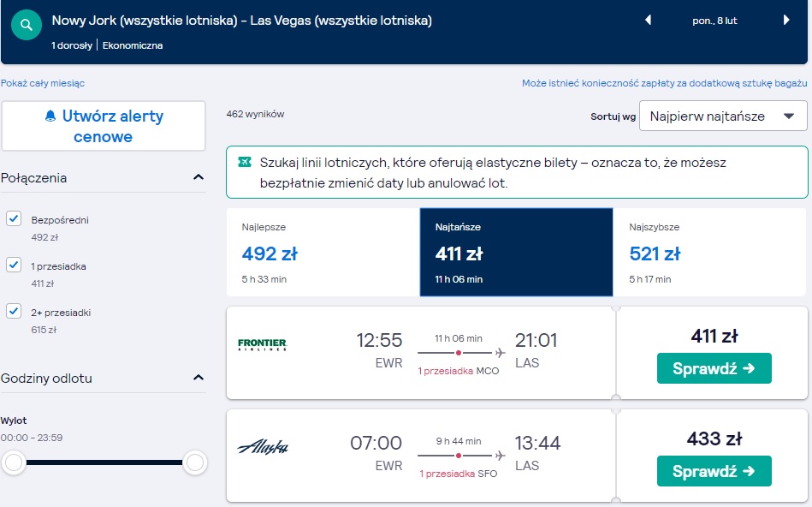Select the Najlepsze 492 zł tab
The width and height of the screenshot is (812, 507).
click(x=323, y=253)
